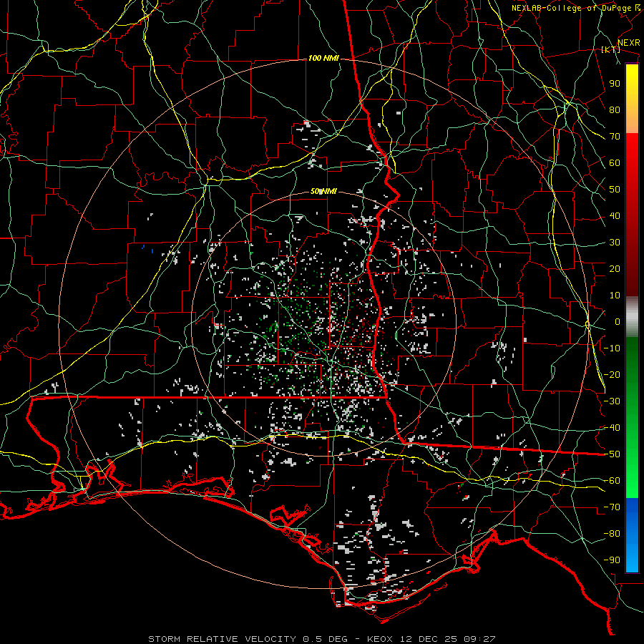Click the 40 value on the velocity scale
Screen dimensions: 644x644
(615, 216)
